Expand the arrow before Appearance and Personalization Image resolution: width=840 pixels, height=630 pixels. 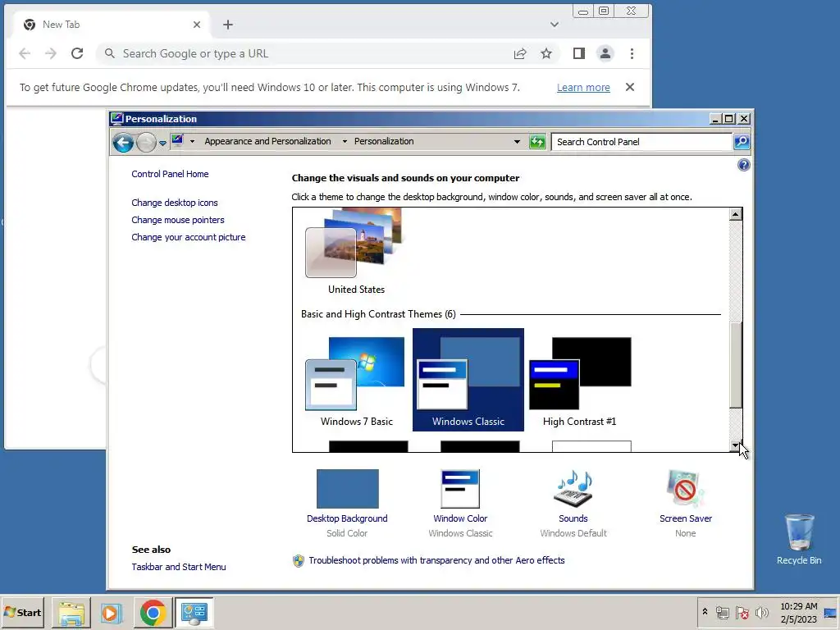192,141
